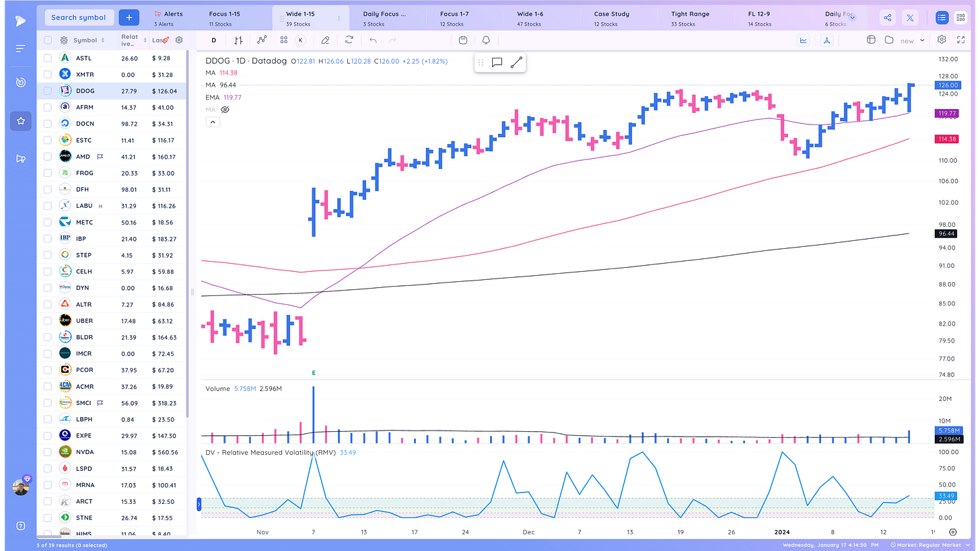The height and width of the screenshot is (551, 980).
Task: Sort by the Relative column arrows
Action: click(x=145, y=40)
